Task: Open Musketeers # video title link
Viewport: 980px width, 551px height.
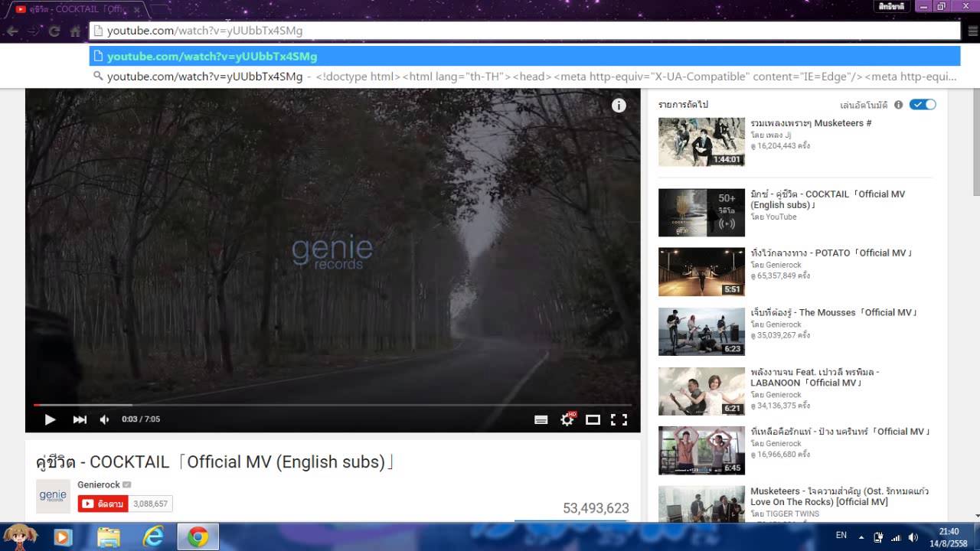Action: (x=811, y=123)
